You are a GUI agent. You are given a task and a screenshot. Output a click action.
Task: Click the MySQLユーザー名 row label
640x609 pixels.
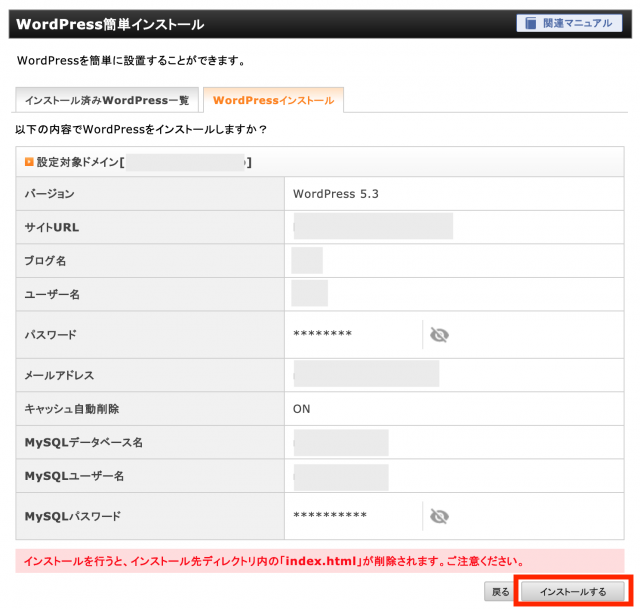coord(74,476)
